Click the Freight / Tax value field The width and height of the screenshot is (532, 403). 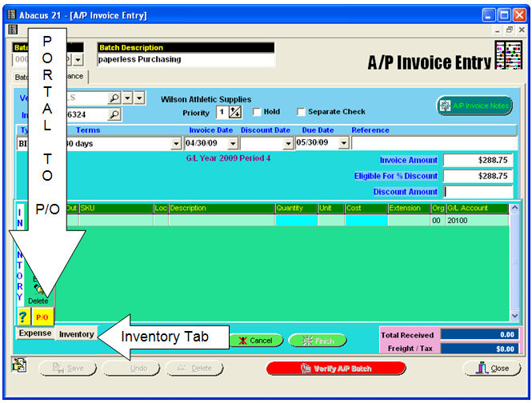click(479, 349)
